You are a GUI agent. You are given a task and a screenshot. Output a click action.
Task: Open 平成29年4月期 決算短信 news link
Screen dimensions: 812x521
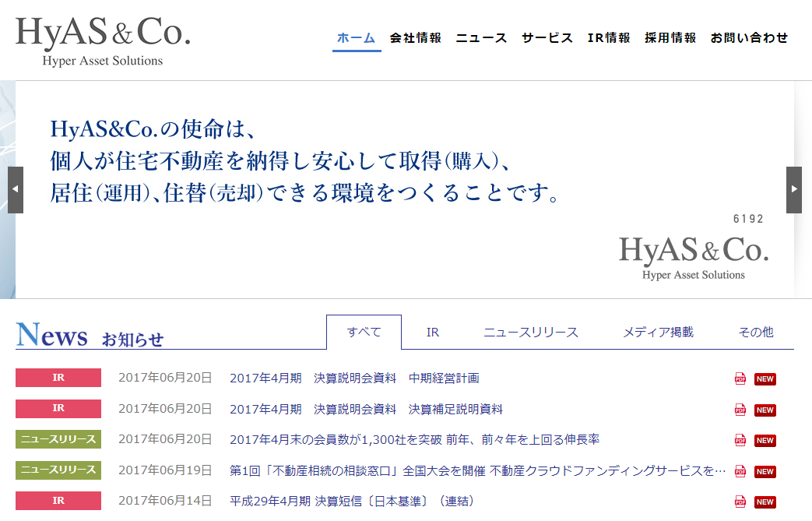[x=352, y=501]
